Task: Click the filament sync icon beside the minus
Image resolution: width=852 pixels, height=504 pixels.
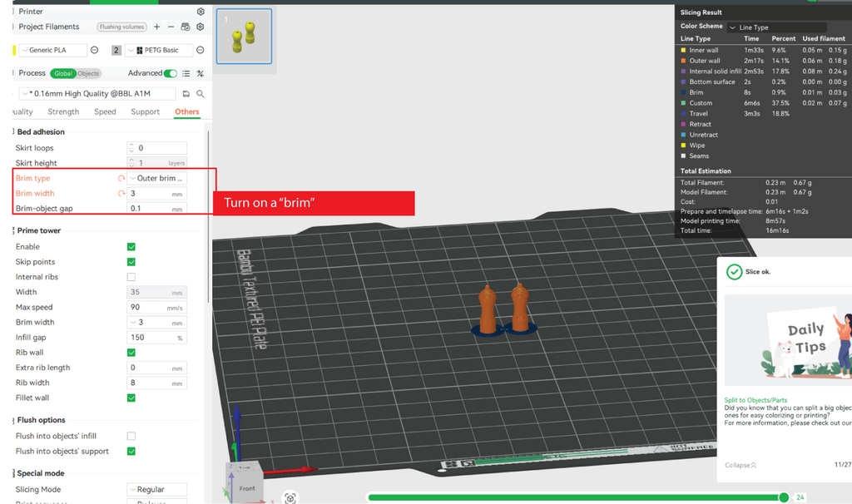Action: click(186, 27)
